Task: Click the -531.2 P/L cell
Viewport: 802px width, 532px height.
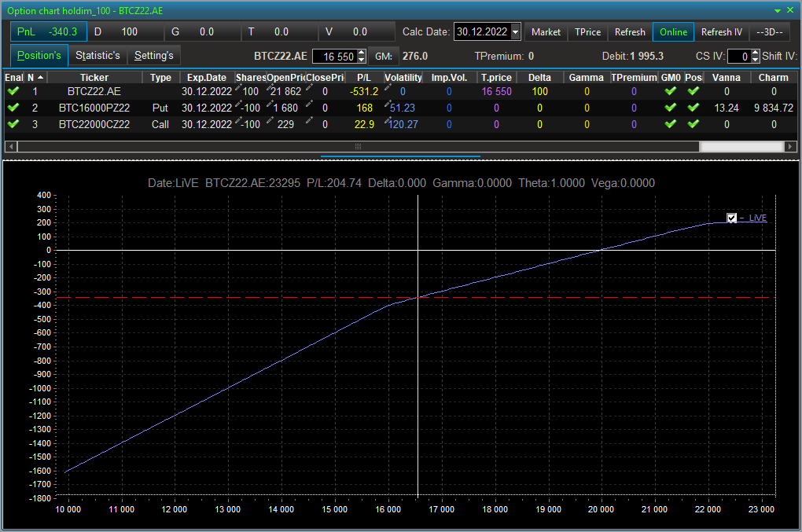Action: [x=364, y=91]
